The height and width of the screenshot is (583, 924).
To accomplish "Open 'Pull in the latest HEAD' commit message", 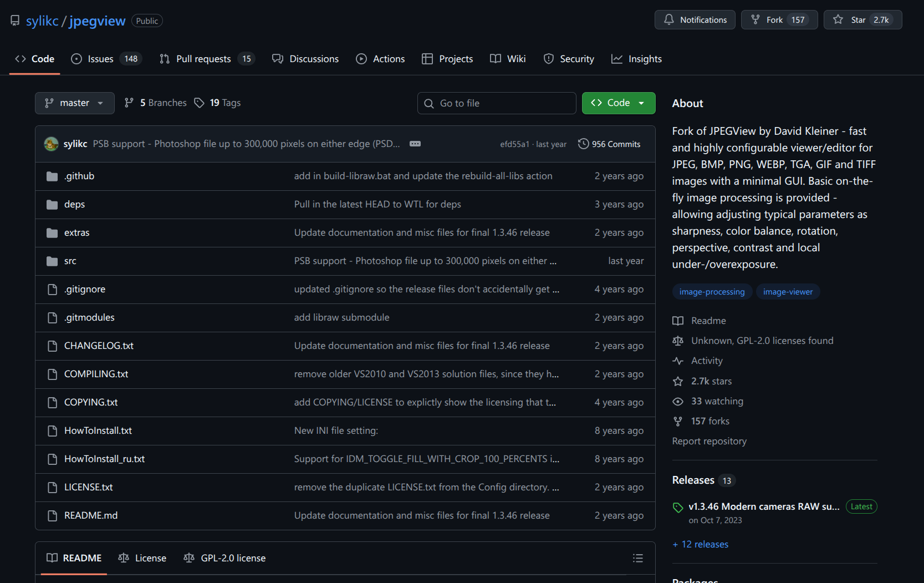I will pyautogui.click(x=378, y=205).
